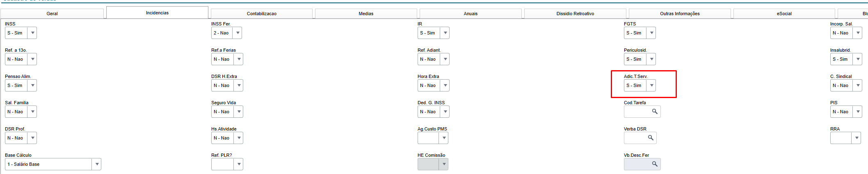Image resolution: width=868 pixels, height=174 pixels.
Task: Click the Cod.Tarefa search magnifier icon
Action: 655,112
